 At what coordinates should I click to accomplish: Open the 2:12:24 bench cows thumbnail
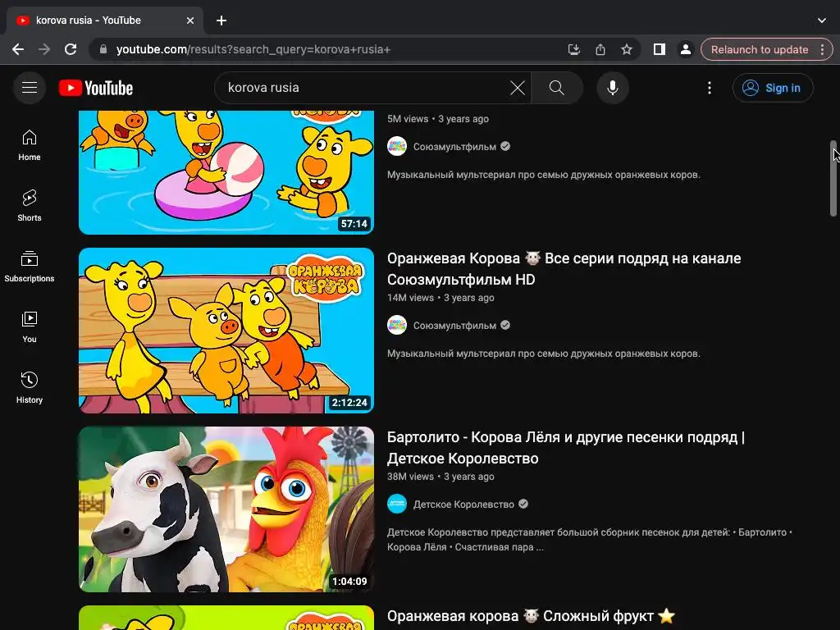[x=226, y=331]
